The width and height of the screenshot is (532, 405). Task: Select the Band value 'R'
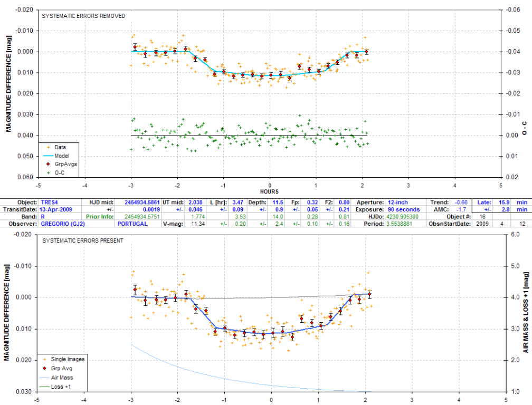tap(43, 217)
